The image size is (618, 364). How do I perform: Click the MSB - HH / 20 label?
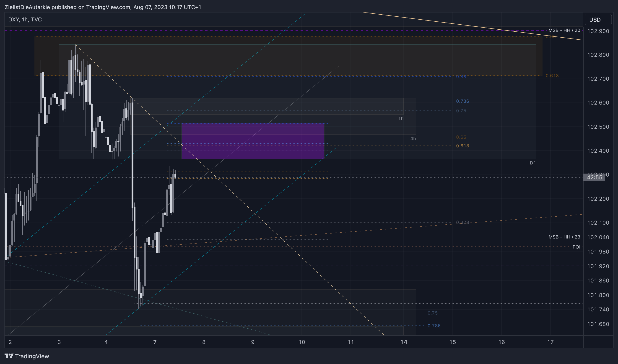564,31
